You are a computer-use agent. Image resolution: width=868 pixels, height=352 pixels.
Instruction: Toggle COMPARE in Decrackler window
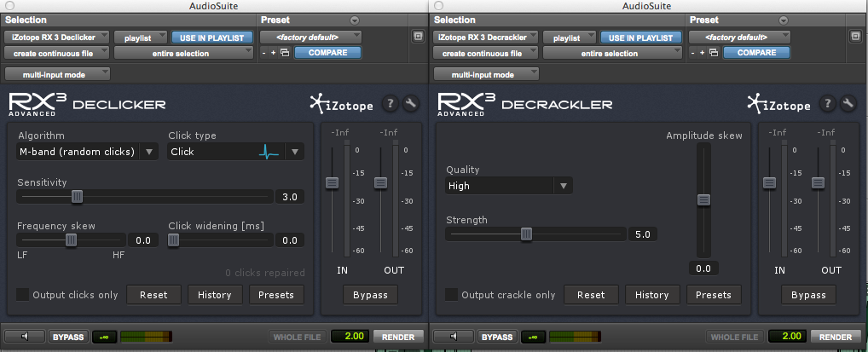[757, 53]
